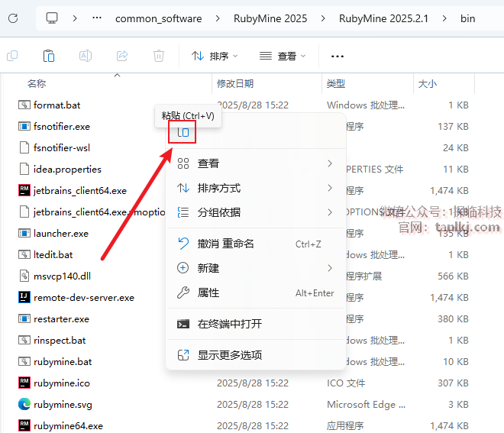Open the 排序方式 submenu in context menu
The image size is (504, 433).
pyautogui.click(x=256, y=188)
